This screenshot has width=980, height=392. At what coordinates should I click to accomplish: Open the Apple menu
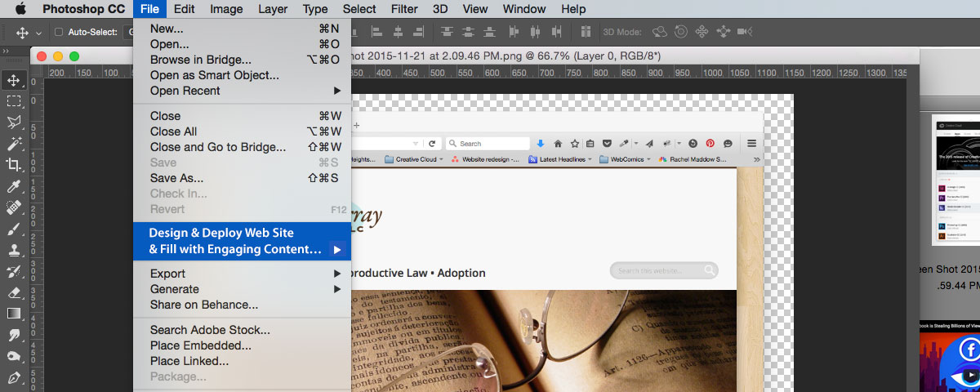pyautogui.click(x=20, y=9)
